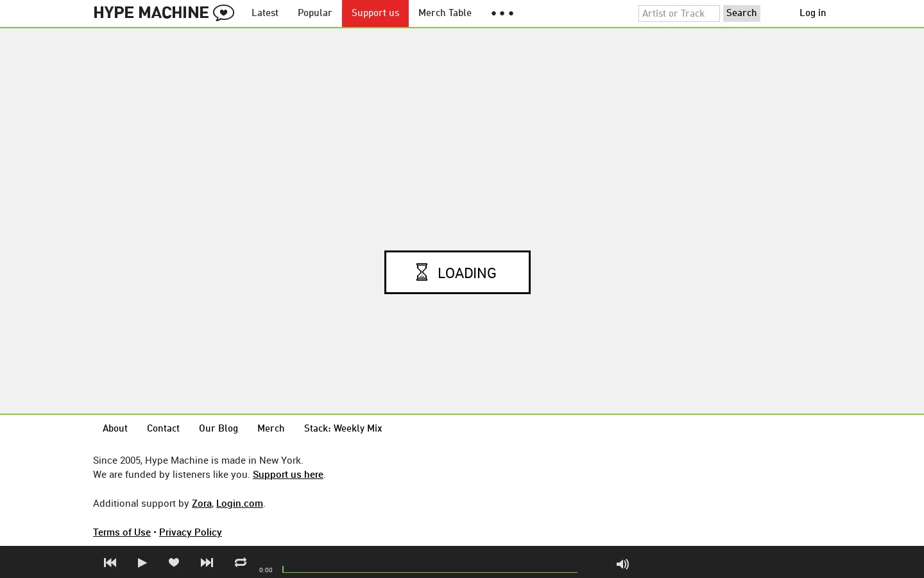Screen dimensions: 924x578
Task: Open the Latest tab
Action: coord(265,13)
